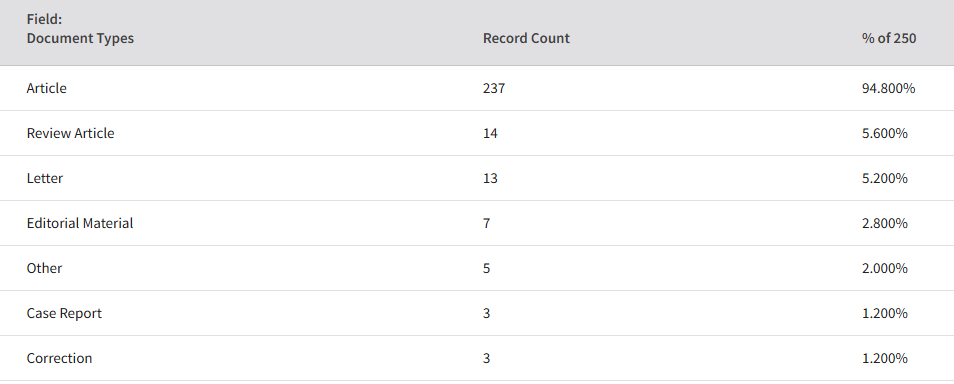The height and width of the screenshot is (384, 954).
Task: Click the 5.200% percentage value
Action: pos(885,178)
